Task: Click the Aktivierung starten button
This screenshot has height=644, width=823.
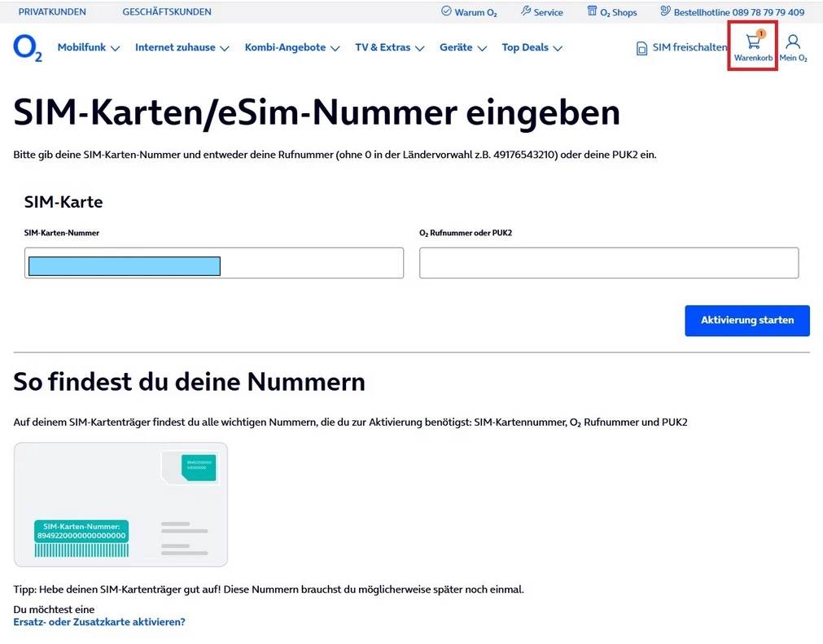Action: 747,320
